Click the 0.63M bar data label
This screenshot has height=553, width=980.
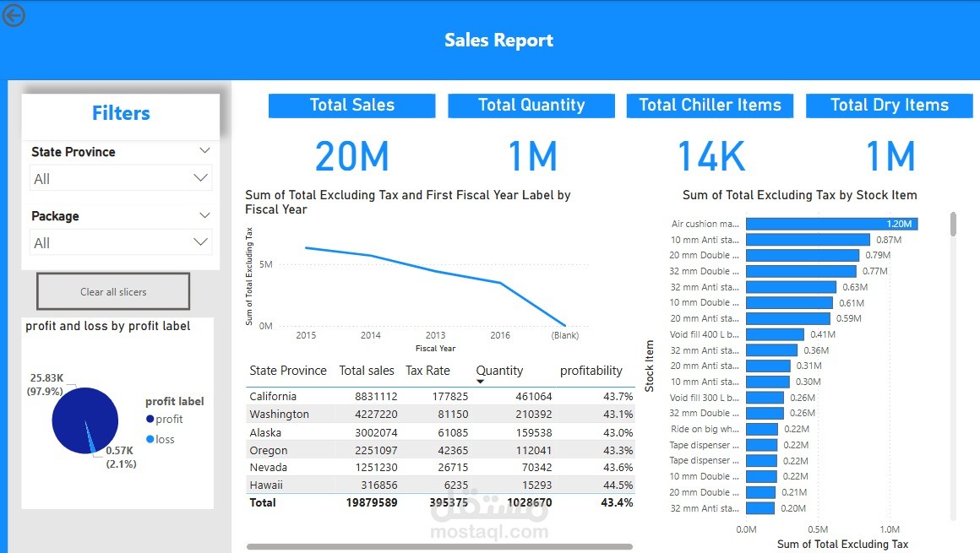(x=854, y=287)
